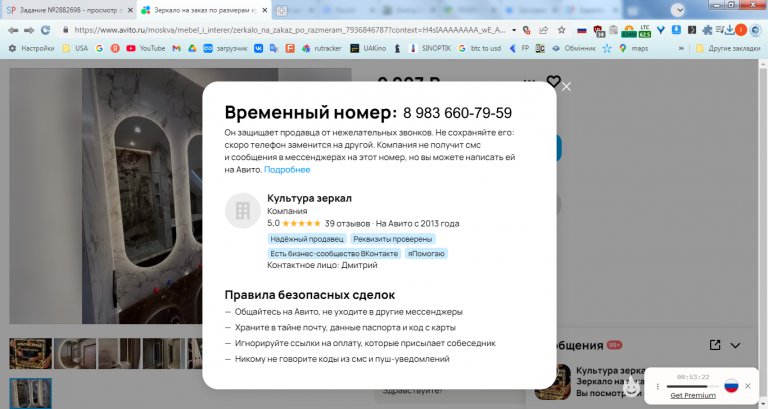Expand the address bar dropdown arrow

coord(514,30)
